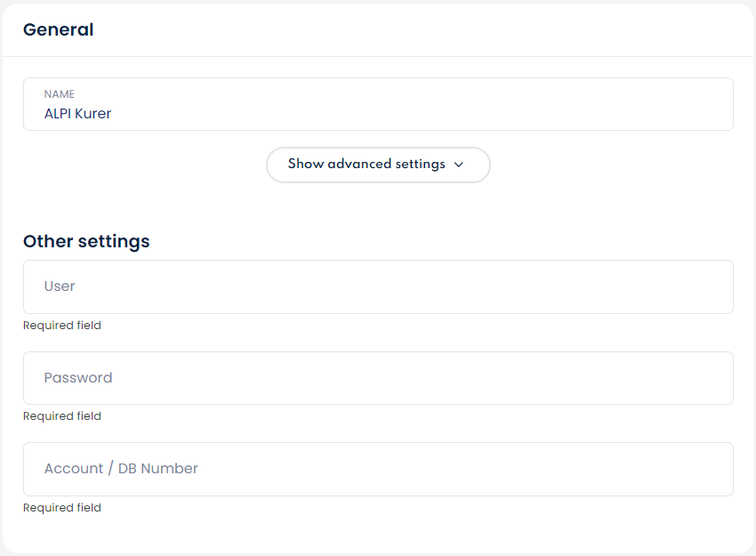Focus the Password input field
This screenshot has width=756, height=556.
[x=378, y=378]
